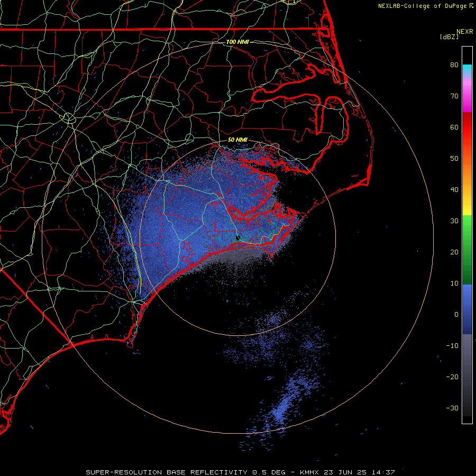
Task: Click the 60 dBZ scale value
Action: [454, 127]
